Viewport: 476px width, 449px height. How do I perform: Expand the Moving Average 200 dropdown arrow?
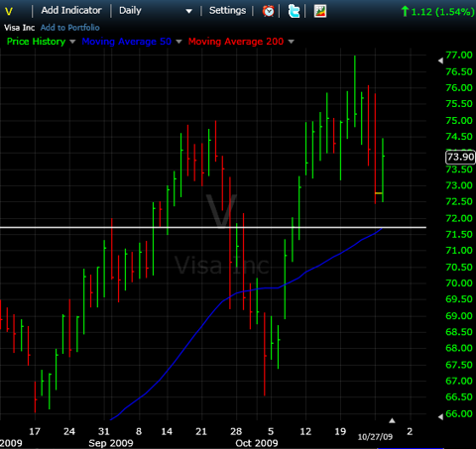tap(291, 42)
